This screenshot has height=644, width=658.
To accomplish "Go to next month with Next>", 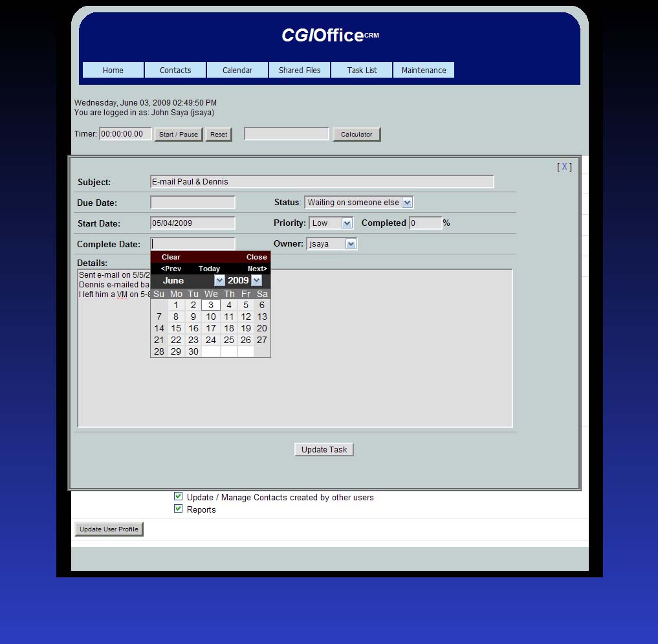I will 258,269.
